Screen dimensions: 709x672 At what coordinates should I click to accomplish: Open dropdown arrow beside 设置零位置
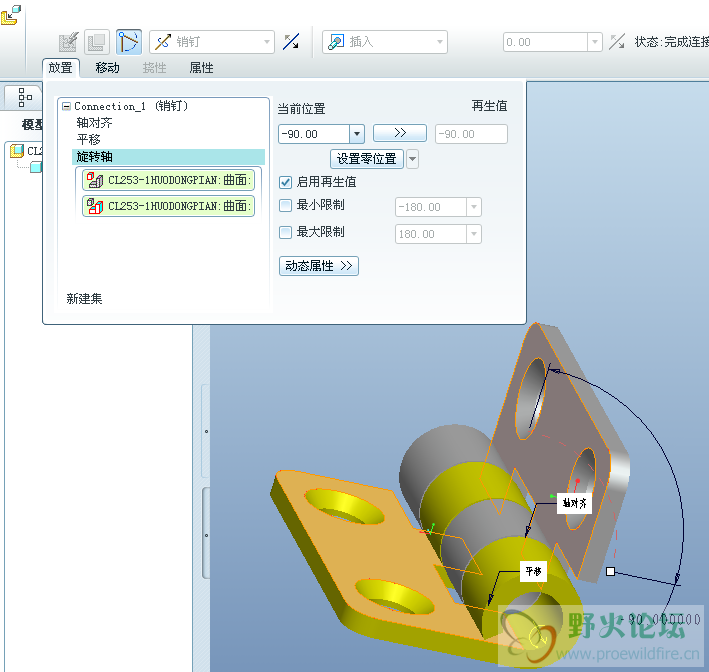click(412, 159)
